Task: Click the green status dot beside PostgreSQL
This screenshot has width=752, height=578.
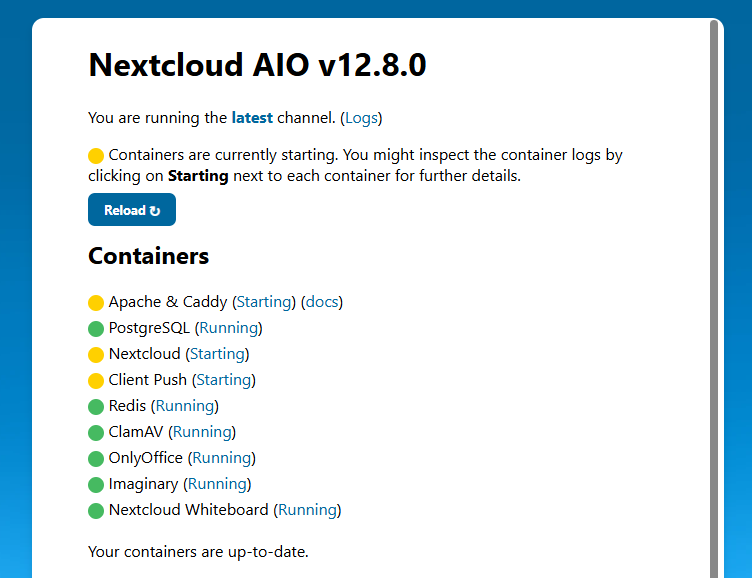Action: click(96, 328)
